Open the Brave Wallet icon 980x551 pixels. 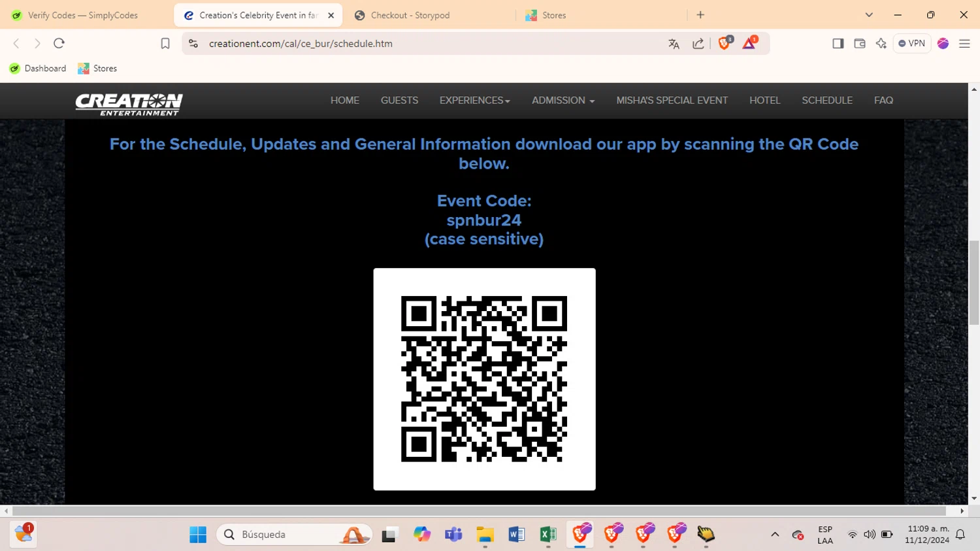(860, 43)
